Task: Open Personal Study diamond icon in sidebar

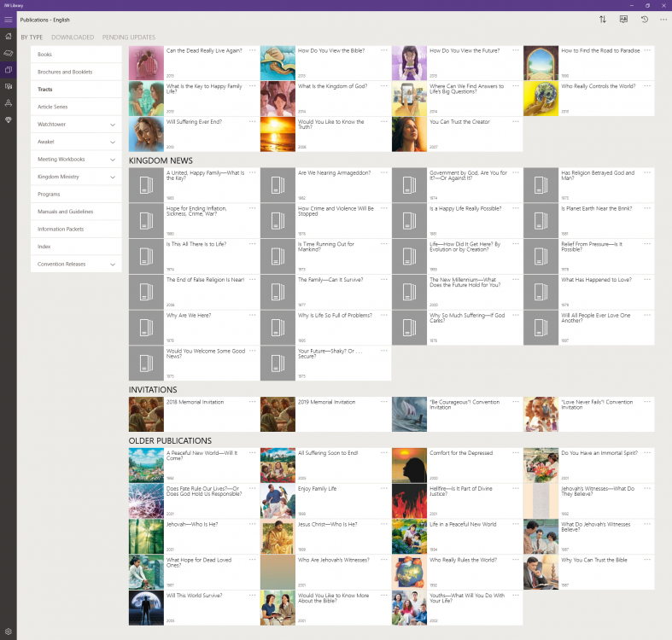Action: 9,120
